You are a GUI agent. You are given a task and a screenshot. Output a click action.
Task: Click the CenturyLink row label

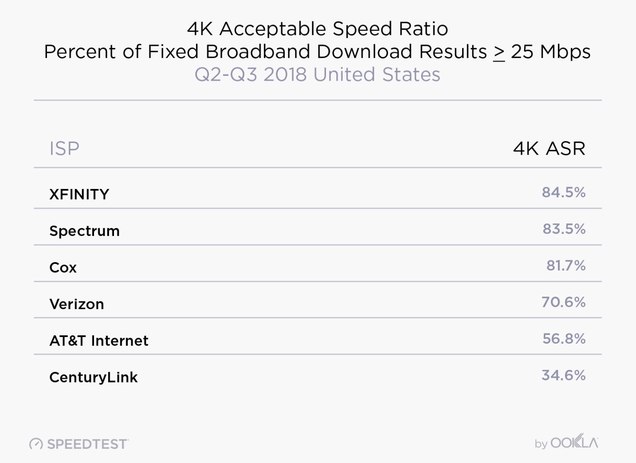pos(93,377)
